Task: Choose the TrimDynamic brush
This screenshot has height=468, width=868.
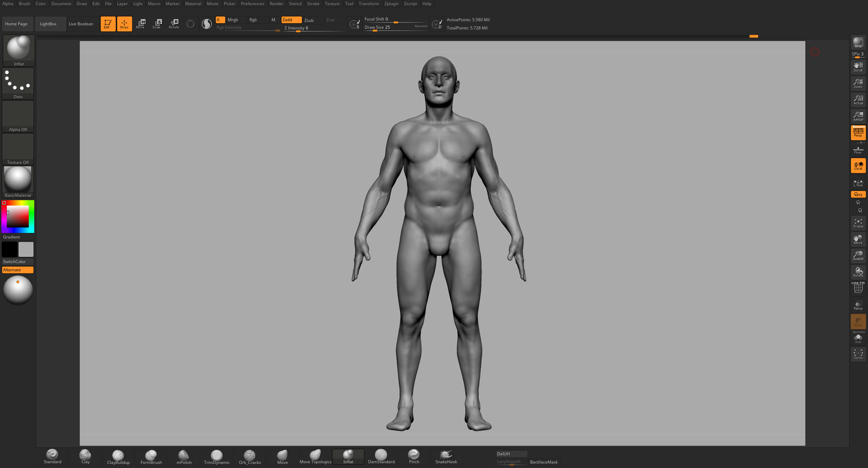Action: click(x=217, y=456)
